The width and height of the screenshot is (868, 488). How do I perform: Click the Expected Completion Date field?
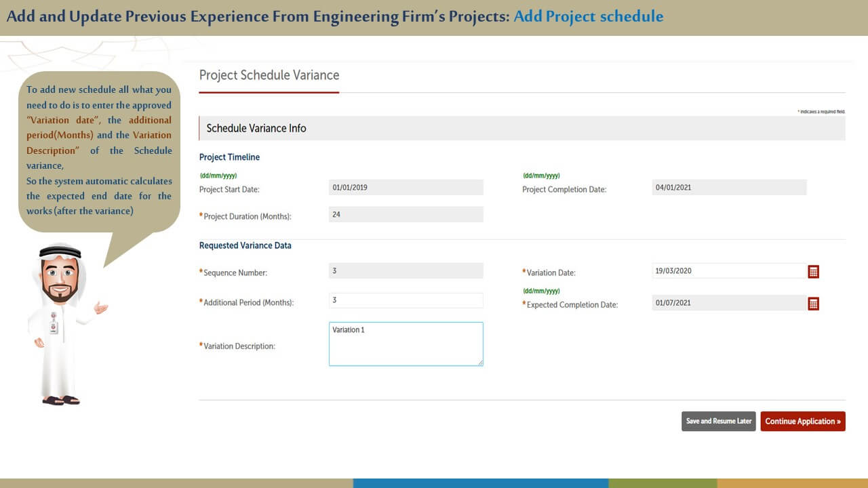728,303
